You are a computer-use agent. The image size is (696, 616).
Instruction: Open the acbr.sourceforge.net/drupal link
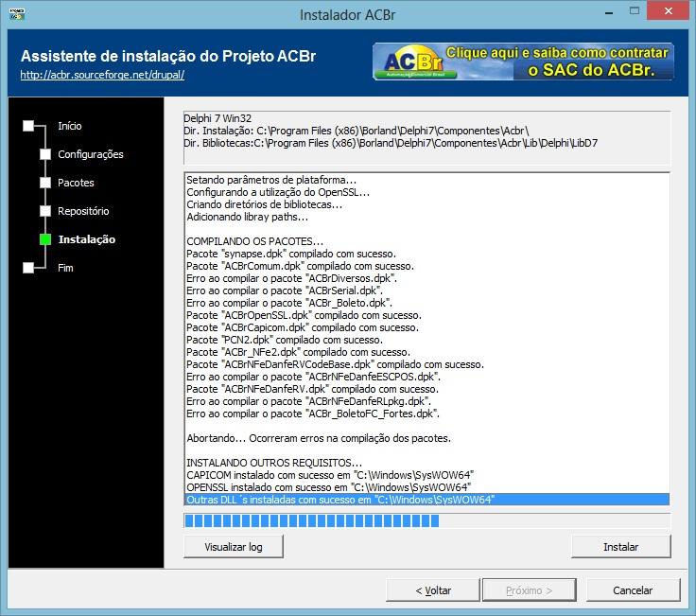pos(102,75)
